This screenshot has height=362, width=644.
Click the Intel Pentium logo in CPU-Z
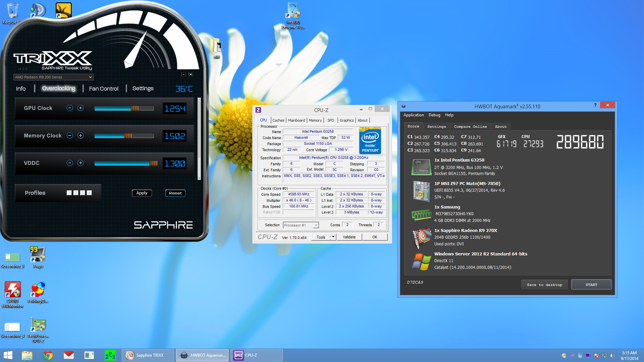pos(370,140)
